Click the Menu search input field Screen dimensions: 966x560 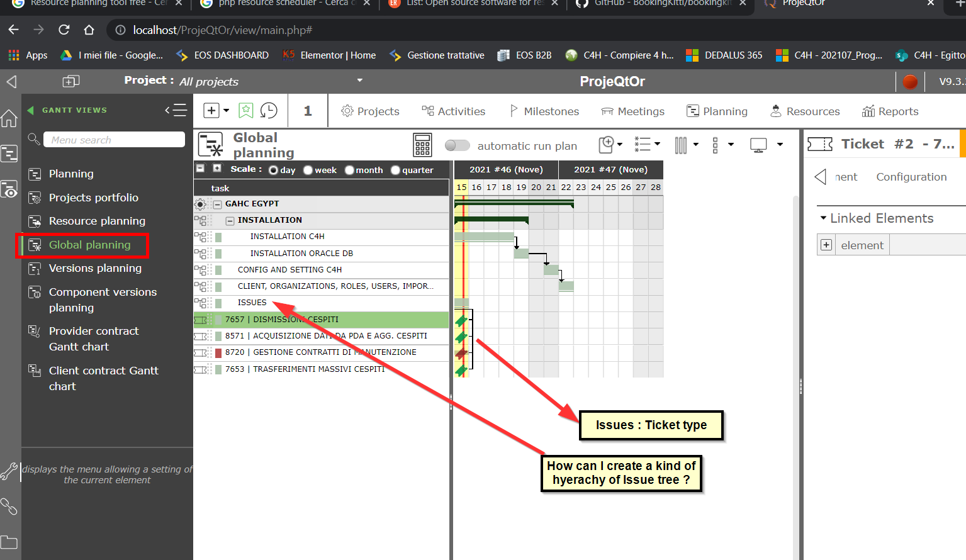114,140
